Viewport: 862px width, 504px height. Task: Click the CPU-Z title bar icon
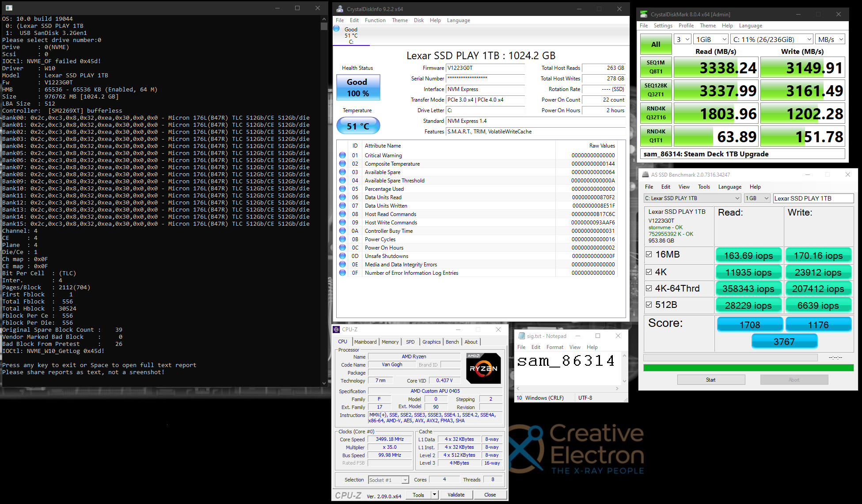337,329
